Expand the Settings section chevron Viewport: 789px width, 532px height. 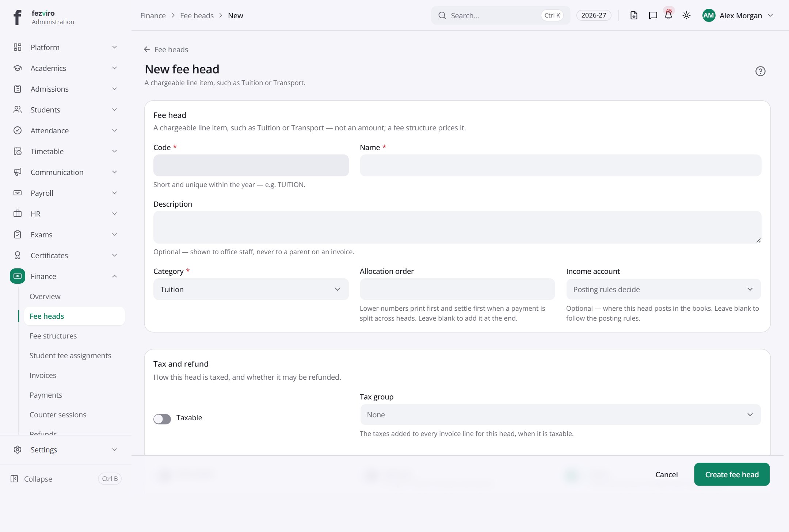[x=114, y=449]
